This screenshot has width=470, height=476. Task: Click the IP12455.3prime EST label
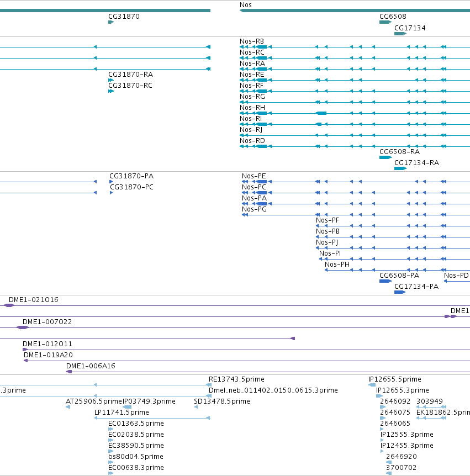407,445
